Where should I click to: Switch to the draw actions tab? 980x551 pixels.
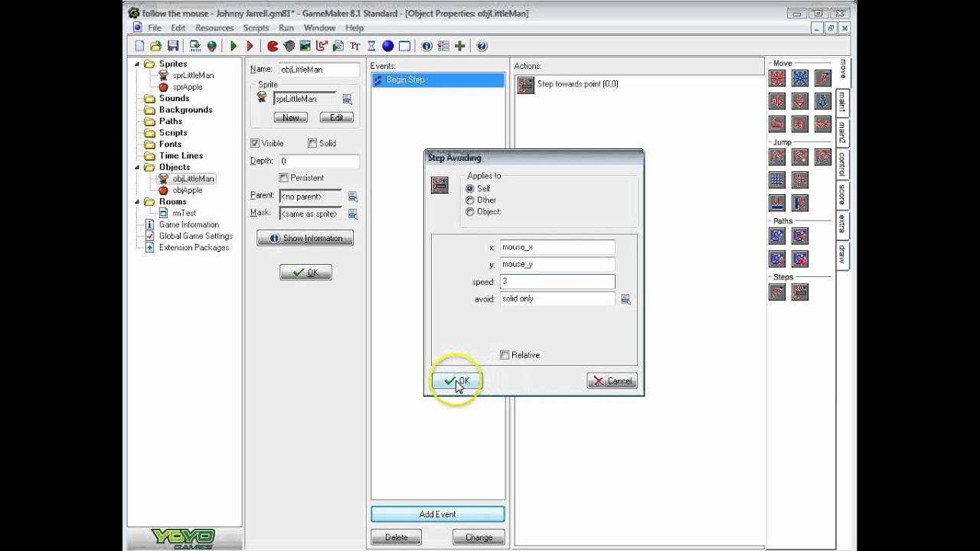click(x=842, y=253)
